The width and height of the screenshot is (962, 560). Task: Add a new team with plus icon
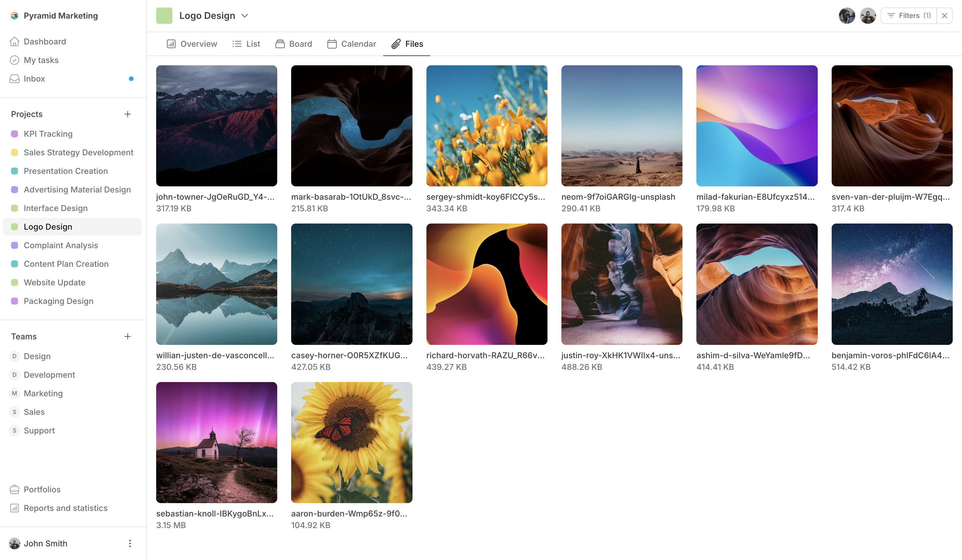[x=127, y=336]
